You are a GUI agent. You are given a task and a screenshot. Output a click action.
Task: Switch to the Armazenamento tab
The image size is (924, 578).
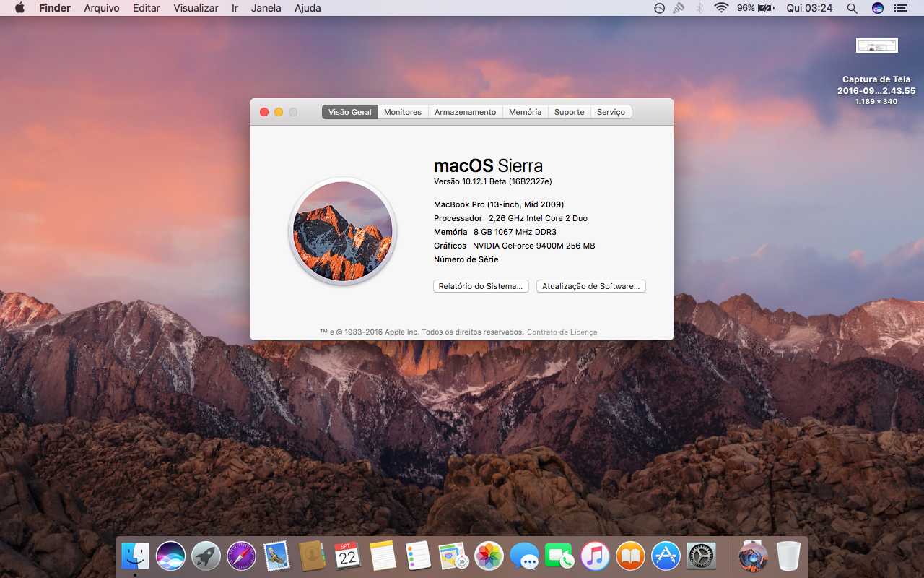[x=466, y=112]
